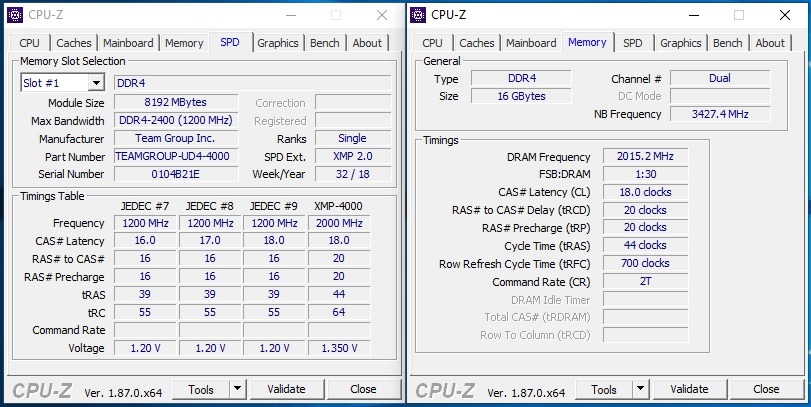Expand the Tools dropdown arrow in left window
Image resolution: width=811 pixels, height=407 pixels.
237,389
